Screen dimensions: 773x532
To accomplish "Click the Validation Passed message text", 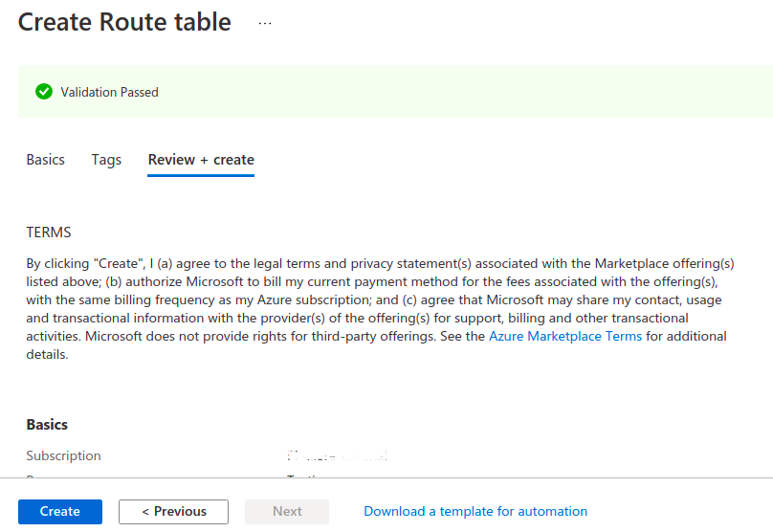I will [x=110, y=92].
